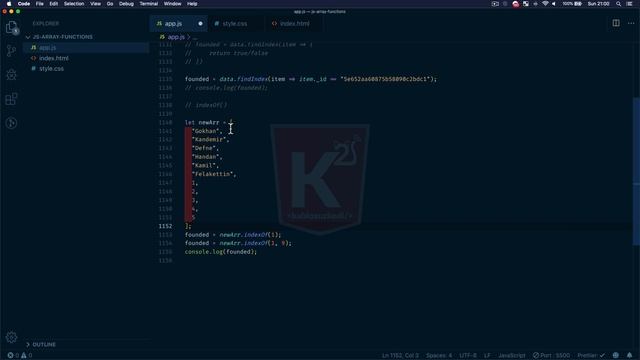Screen dimensions: 640x360
Task: Open the Window menu
Action: coord(172,4)
